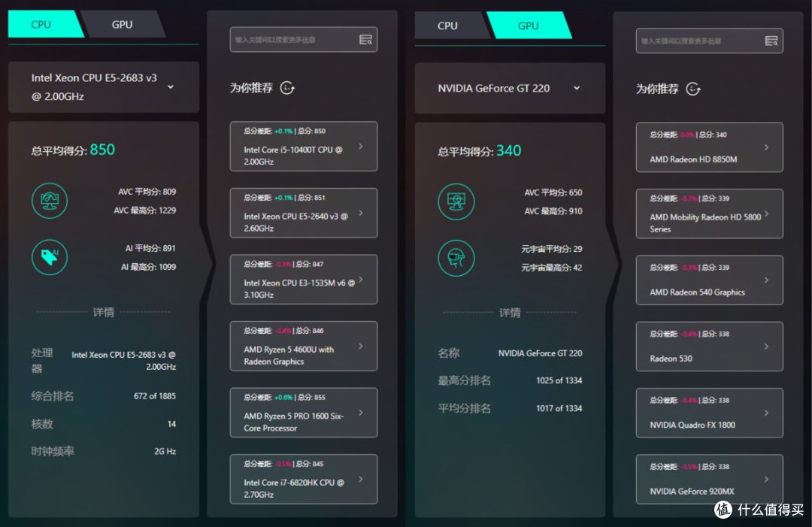The width and height of the screenshot is (812, 527).
Task: Click GPU panel search input field
Action: point(709,41)
